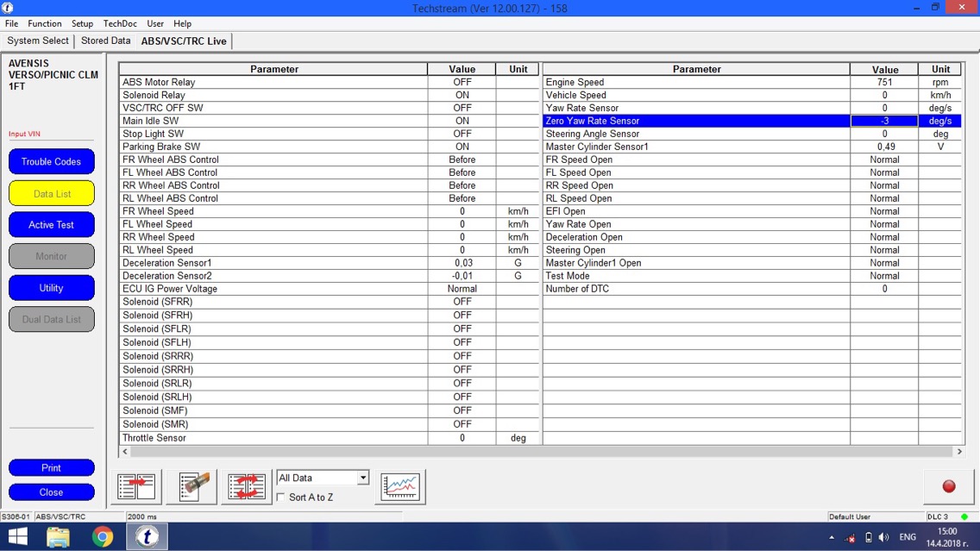The image size is (980, 551).
Task: Click the volume speaker tray icon
Action: click(883, 537)
